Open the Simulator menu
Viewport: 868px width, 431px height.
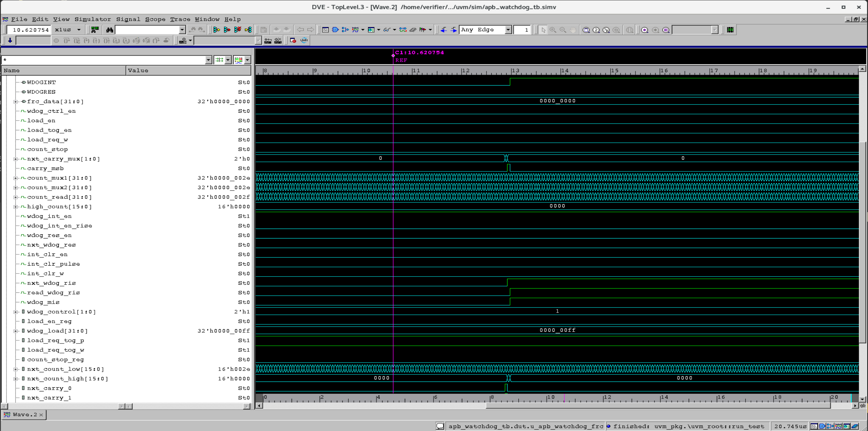click(x=93, y=19)
